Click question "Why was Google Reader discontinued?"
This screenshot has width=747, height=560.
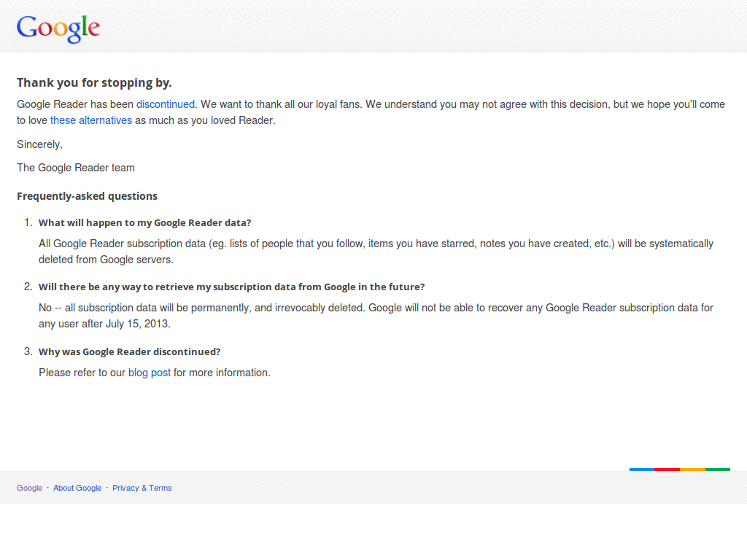click(130, 352)
